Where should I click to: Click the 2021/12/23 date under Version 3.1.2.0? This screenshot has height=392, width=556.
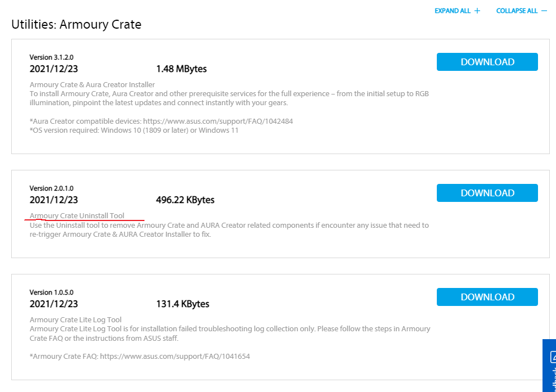point(53,69)
